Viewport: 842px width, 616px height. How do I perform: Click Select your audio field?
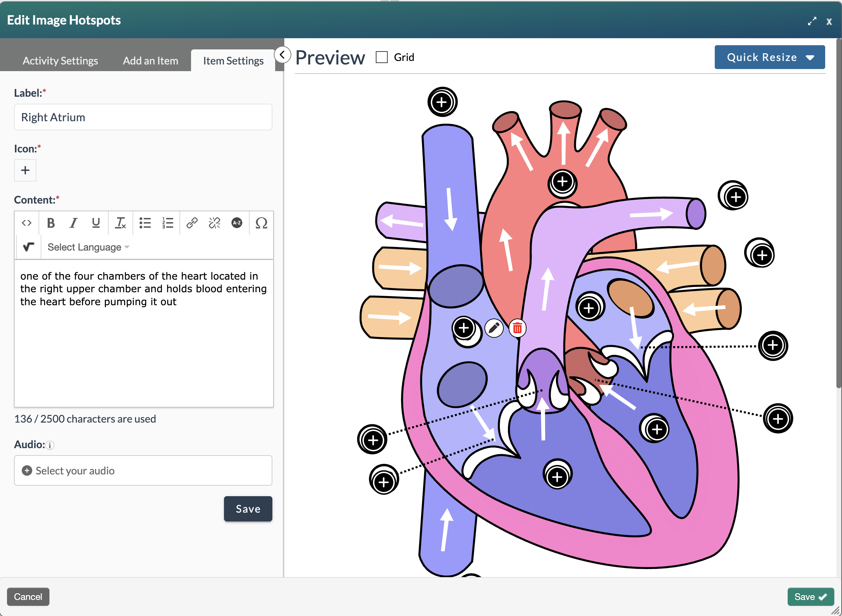pyautogui.click(x=143, y=470)
